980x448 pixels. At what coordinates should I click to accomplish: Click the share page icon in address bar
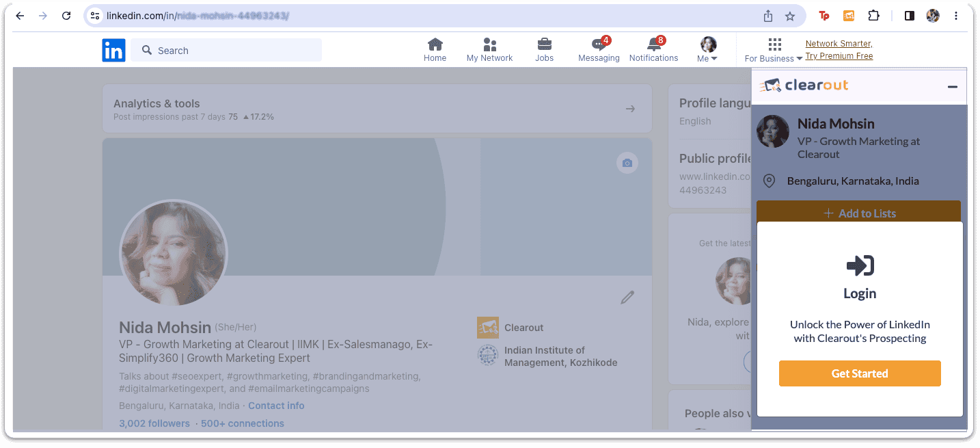pos(768,16)
